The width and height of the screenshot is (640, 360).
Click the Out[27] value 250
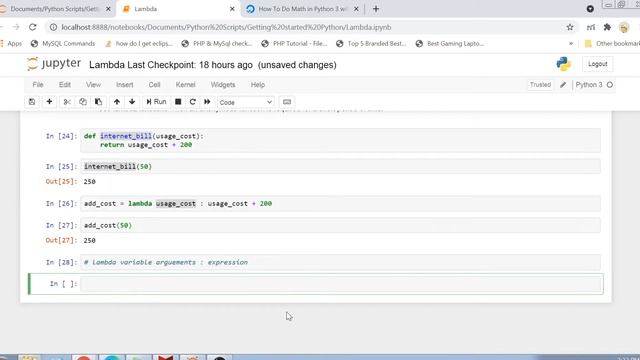(x=89, y=240)
